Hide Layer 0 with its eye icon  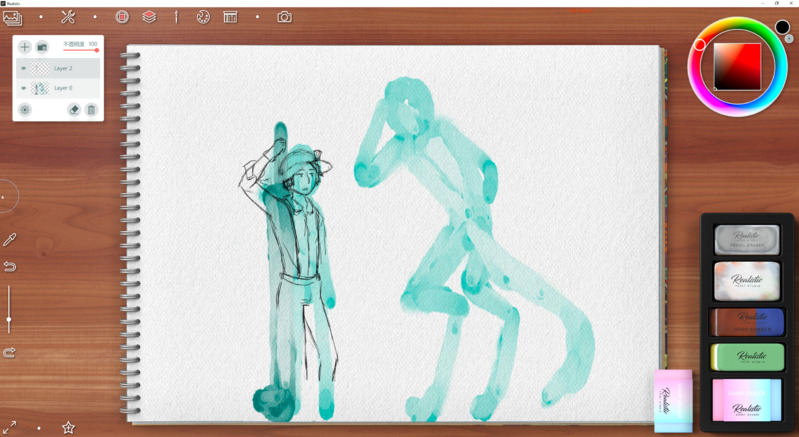[23, 88]
